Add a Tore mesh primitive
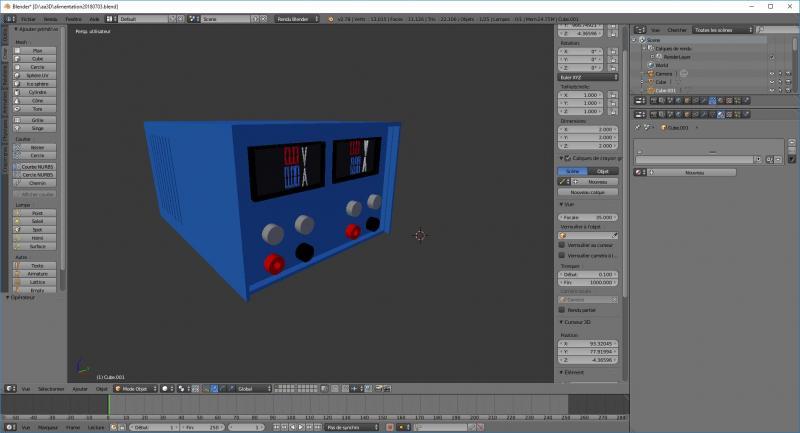The height and width of the screenshot is (433, 800). 37,109
